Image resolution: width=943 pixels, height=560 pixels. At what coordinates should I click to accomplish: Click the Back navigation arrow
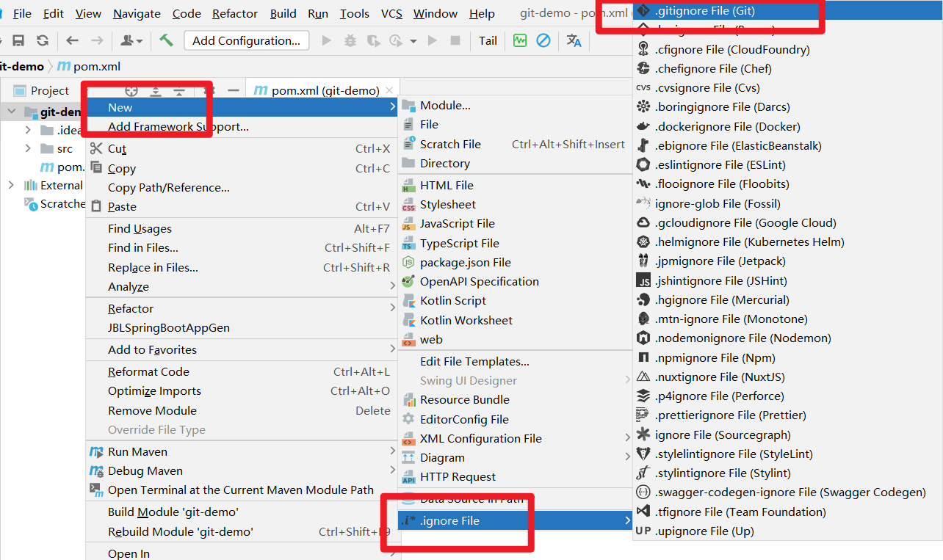pos(72,41)
